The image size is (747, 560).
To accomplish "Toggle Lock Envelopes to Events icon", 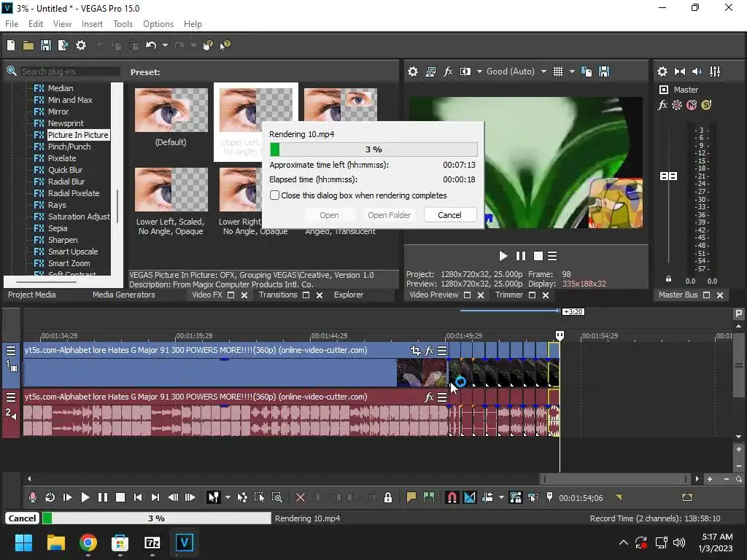I will [x=516, y=497].
